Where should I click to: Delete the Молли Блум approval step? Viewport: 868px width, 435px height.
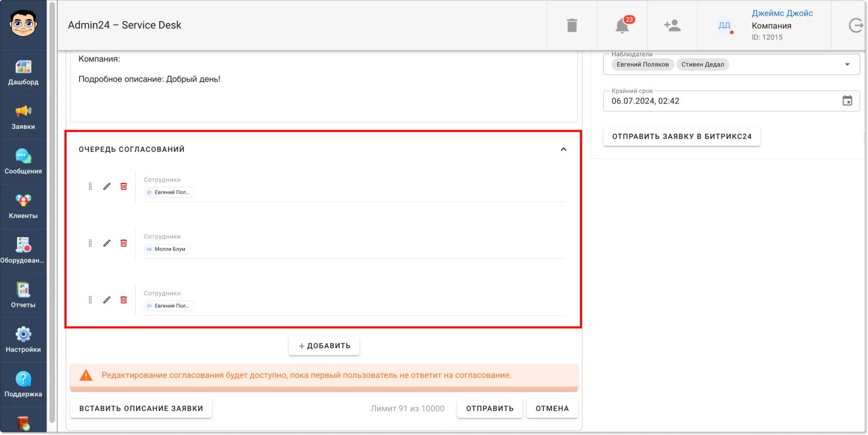coord(123,243)
